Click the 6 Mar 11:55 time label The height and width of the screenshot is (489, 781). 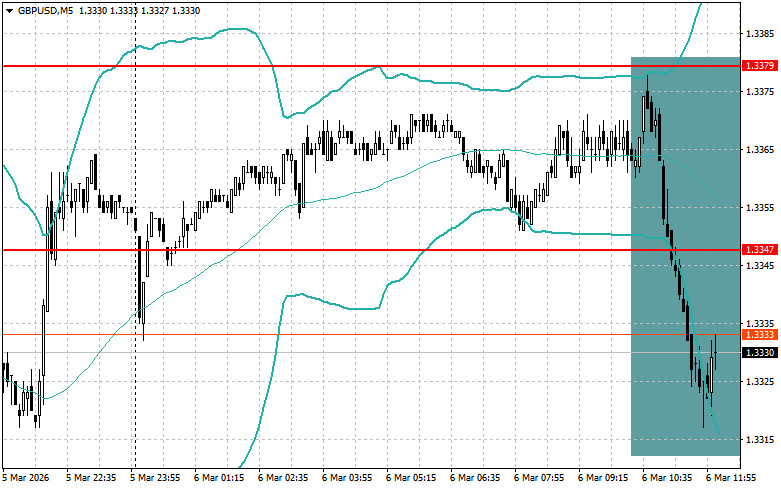(x=731, y=478)
